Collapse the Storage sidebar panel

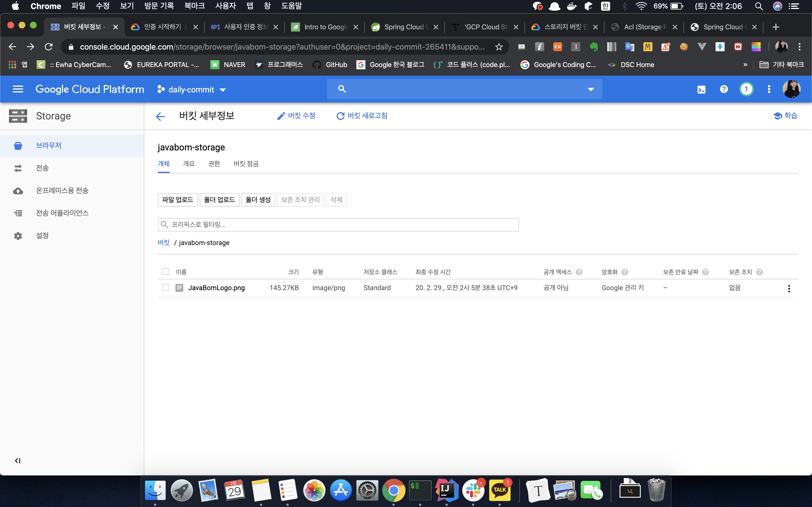pos(17,461)
